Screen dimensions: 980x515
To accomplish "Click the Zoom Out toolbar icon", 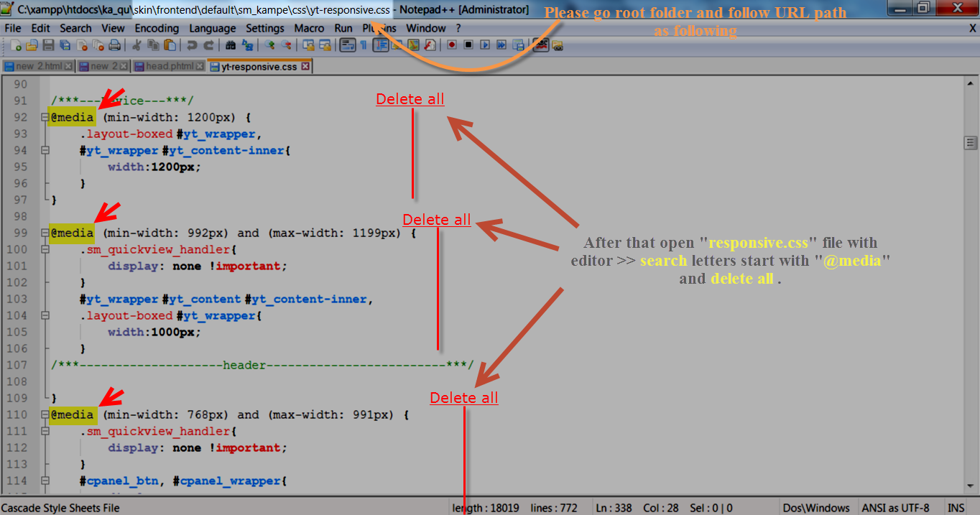I will point(286,45).
